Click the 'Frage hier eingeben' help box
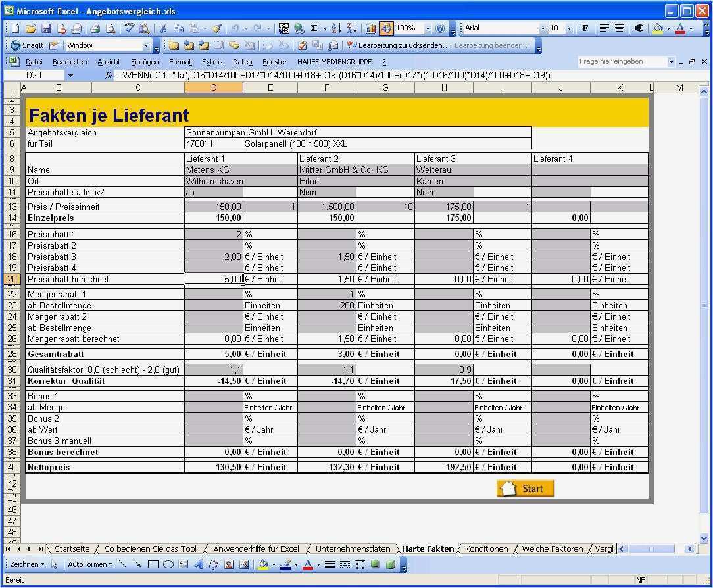 click(622, 62)
